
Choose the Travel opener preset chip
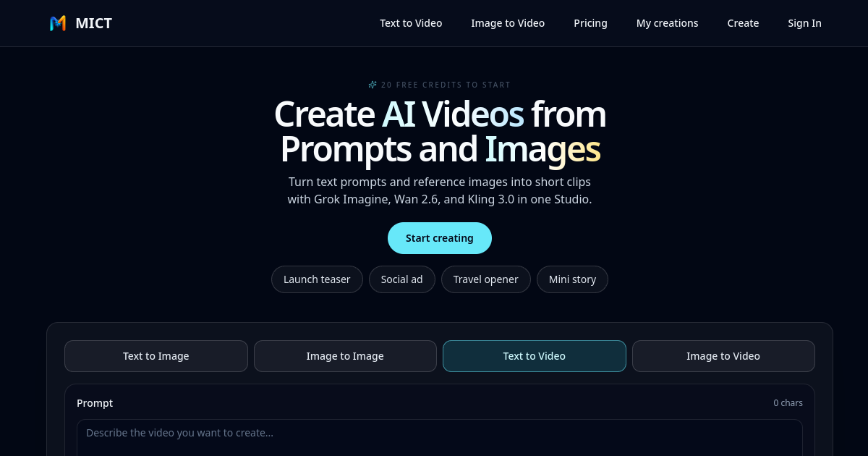tap(486, 279)
